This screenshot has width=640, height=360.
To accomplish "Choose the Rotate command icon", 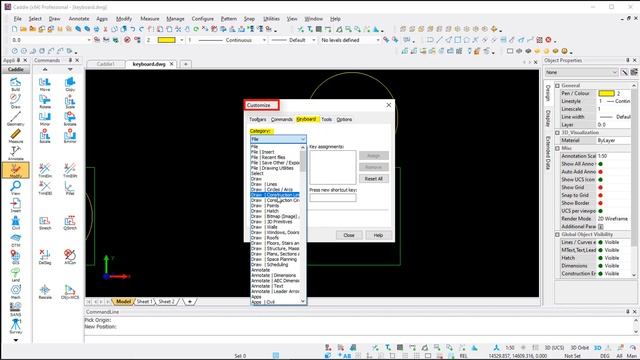I will point(45,102).
